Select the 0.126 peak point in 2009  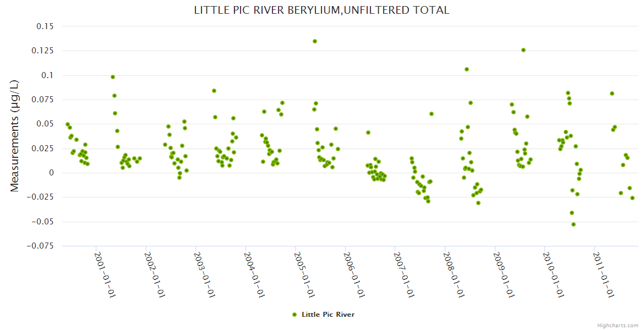tap(523, 50)
